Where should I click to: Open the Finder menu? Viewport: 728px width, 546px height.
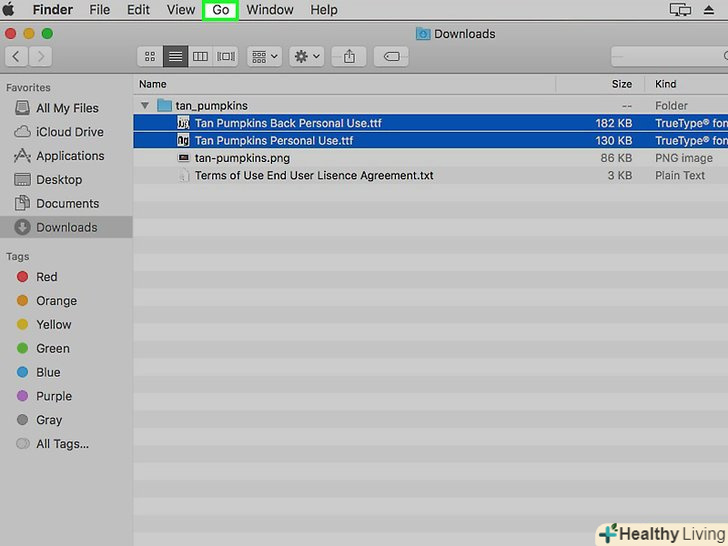pyautogui.click(x=52, y=10)
